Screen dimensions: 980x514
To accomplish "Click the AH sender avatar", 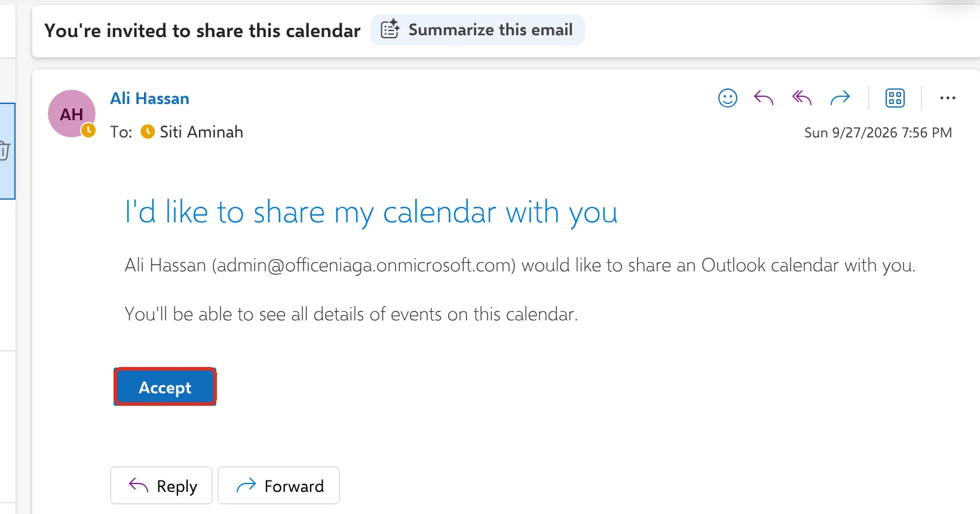I will (x=72, y=114).
